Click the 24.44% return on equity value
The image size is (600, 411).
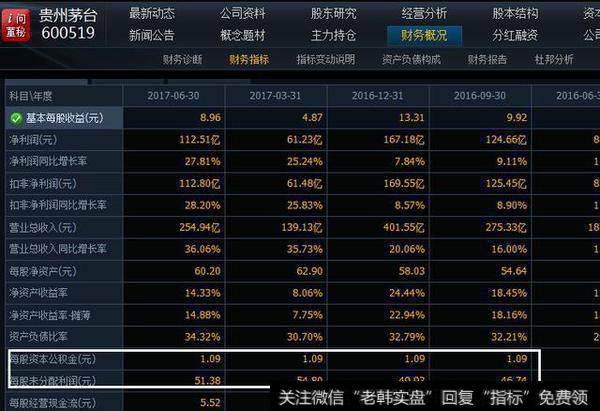(407, 294)
